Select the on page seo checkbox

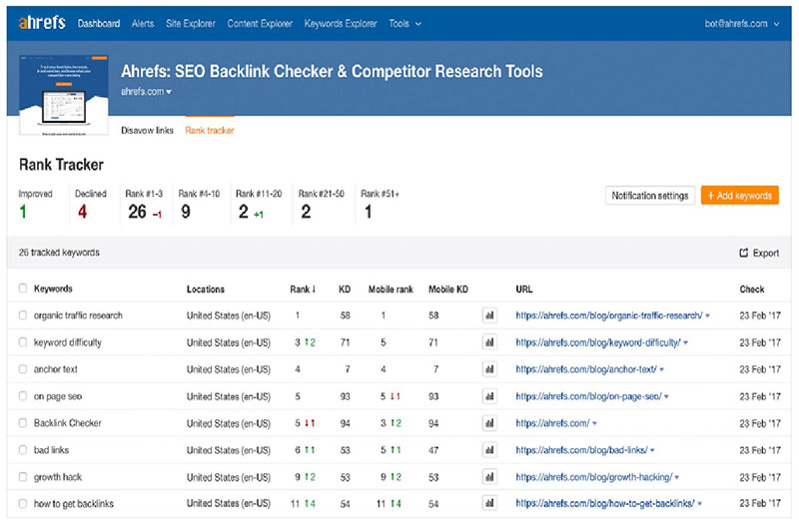pos(22,396)
